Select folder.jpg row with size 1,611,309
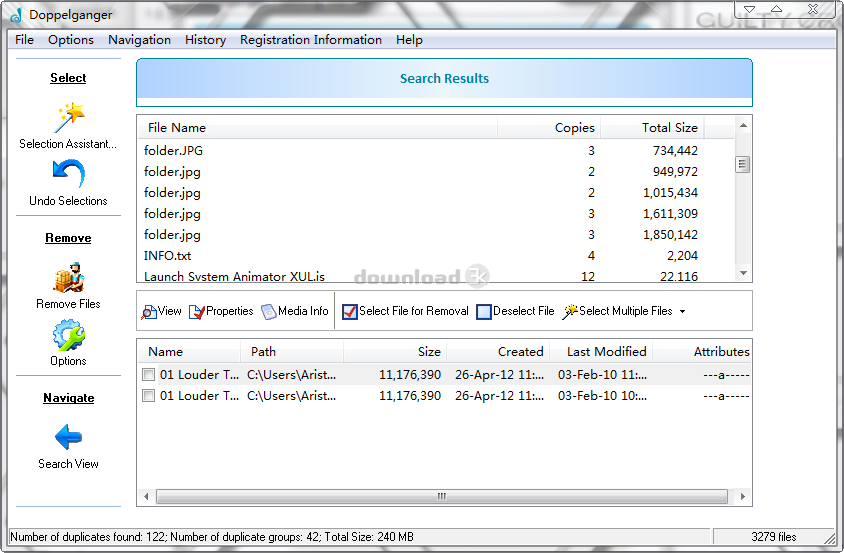844x553 pixels. click(x=436, y=214)
